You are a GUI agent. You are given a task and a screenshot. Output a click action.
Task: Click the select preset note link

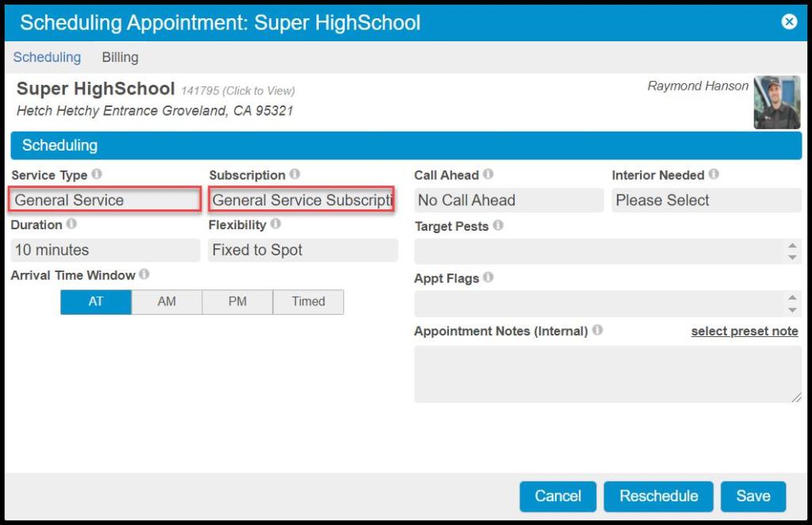[x=744, y=331]
